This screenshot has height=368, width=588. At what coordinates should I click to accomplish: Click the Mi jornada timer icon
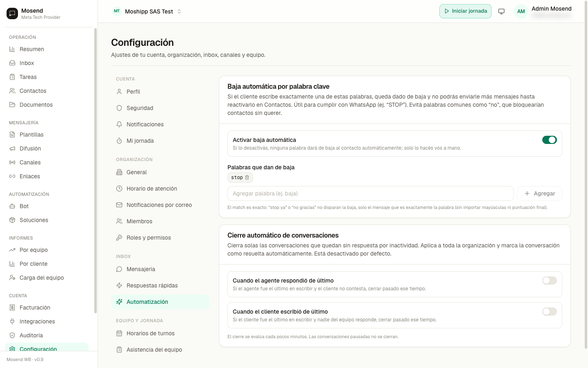coord(119,141)
